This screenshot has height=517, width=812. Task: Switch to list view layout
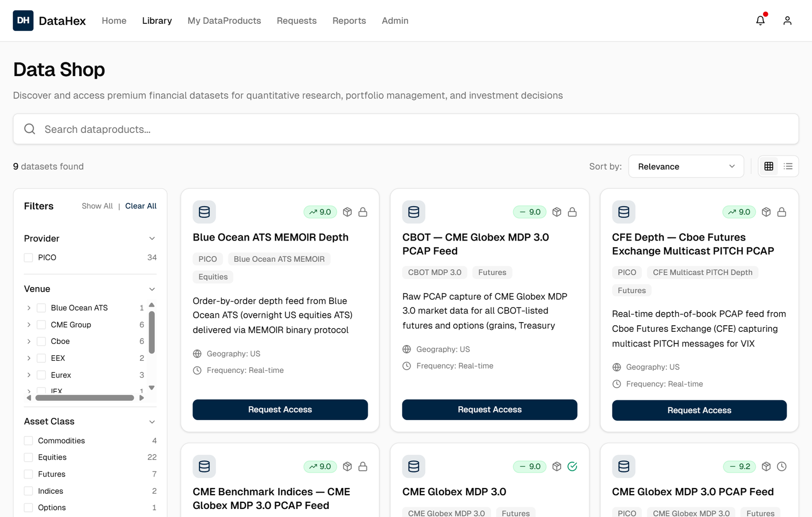(x=788, y=166)
